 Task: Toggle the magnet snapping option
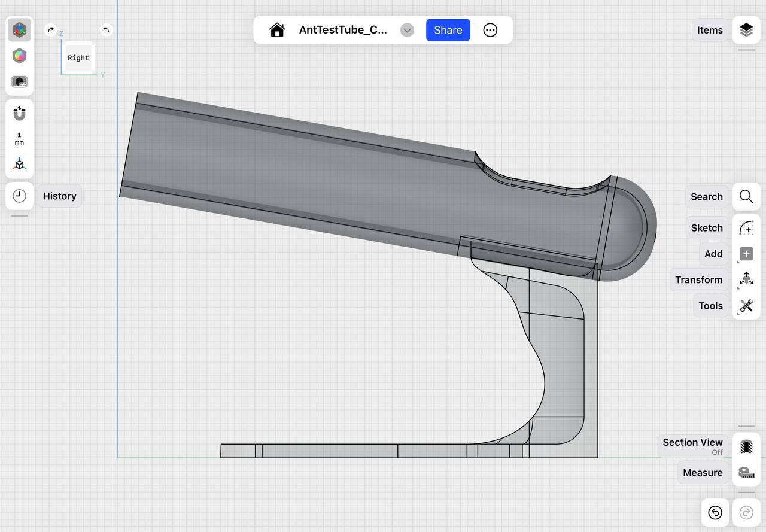point(19,113)
